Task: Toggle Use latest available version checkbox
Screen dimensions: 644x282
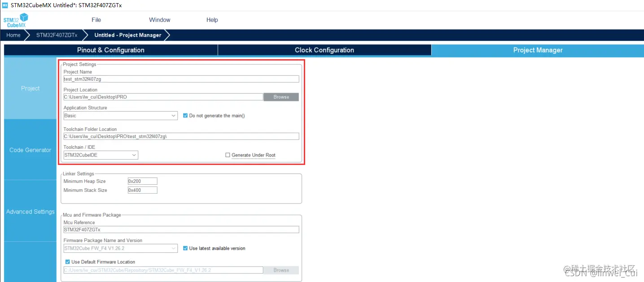Action: pyautogui.click(x=185, y=248)
